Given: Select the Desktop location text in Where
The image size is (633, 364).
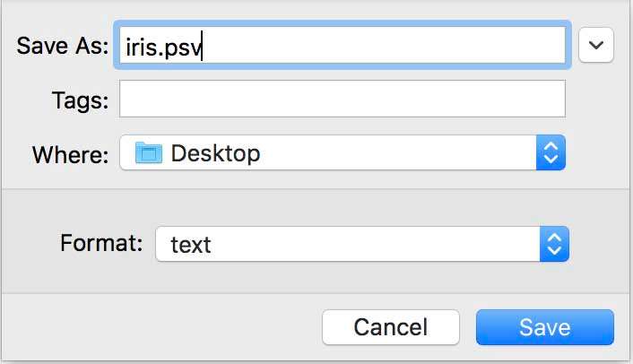Looking at the screenshot, I should point(215,153).
